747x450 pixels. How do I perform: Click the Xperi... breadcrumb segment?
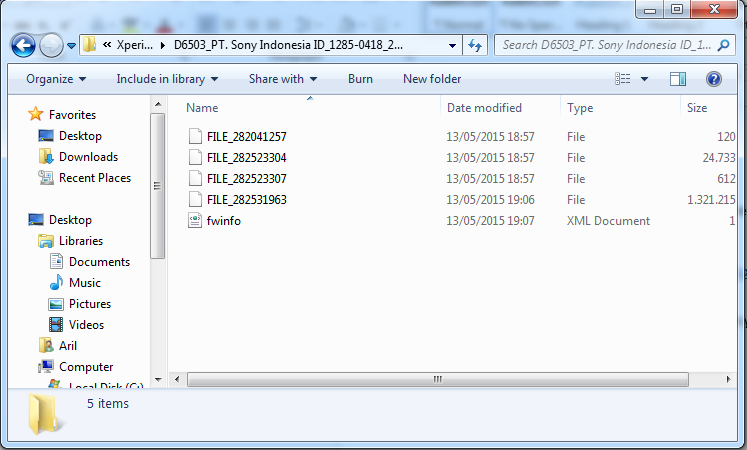[135, 45]
